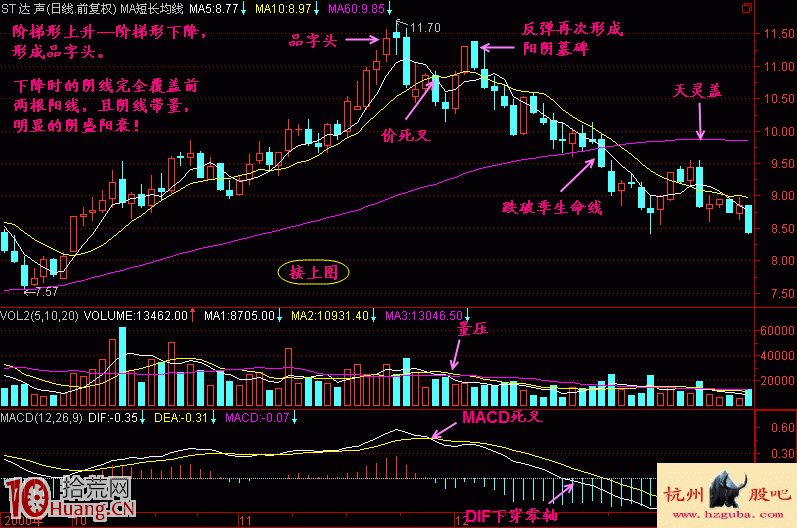
Task: Click the 40000 volume axis label
Action: coord(777,356)
